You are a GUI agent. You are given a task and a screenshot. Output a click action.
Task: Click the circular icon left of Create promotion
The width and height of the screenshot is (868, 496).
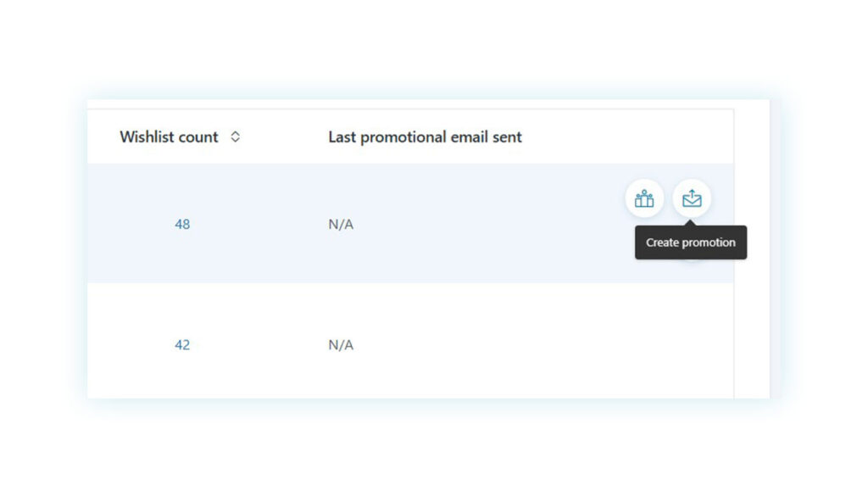(644, 198)
